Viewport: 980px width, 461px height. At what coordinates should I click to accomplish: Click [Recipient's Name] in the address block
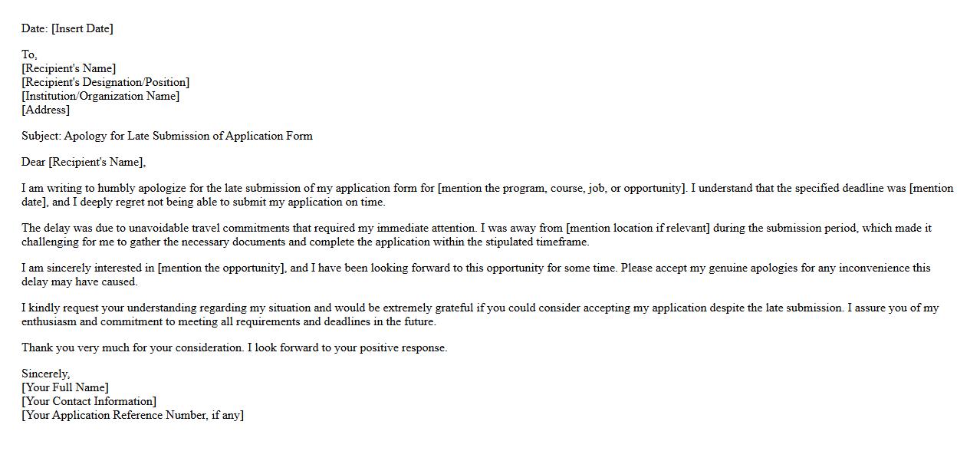point(69,68)
